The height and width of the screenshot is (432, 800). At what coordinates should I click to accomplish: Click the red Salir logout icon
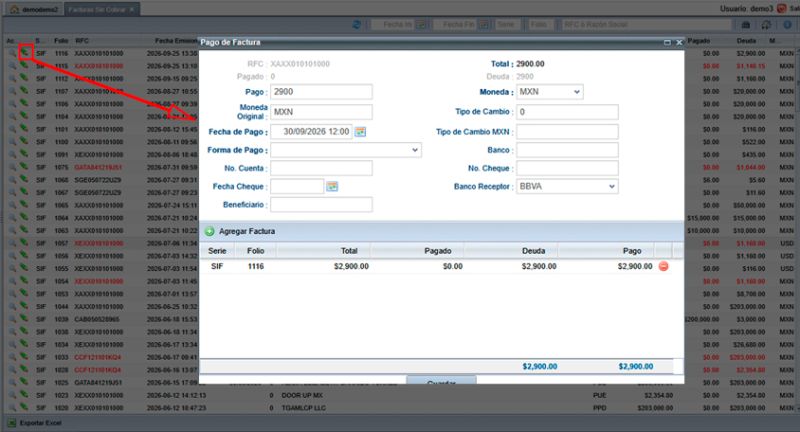click(782, 9)
